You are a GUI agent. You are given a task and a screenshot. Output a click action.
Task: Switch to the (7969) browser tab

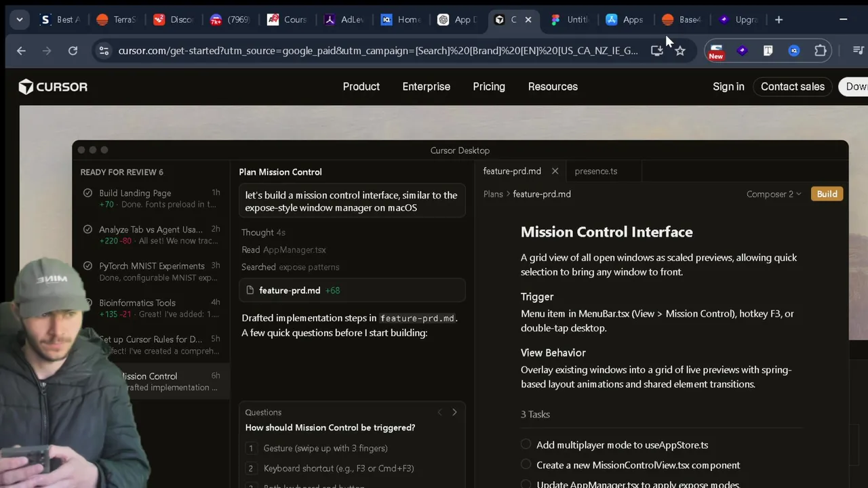click(230, 20)
